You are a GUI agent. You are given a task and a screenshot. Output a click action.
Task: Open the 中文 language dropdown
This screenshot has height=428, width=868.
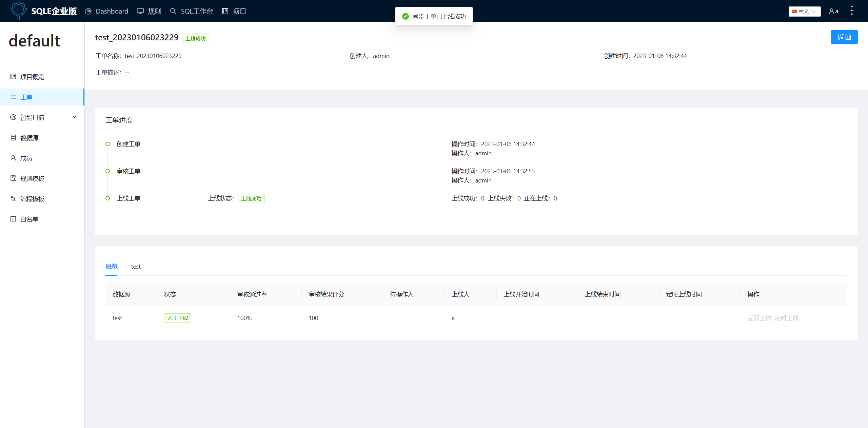804,11
